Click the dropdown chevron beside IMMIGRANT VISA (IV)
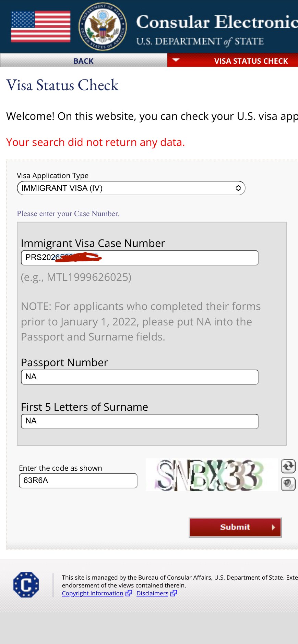The width and height of the screenshot is (298, 644). [x=238, y=188]
